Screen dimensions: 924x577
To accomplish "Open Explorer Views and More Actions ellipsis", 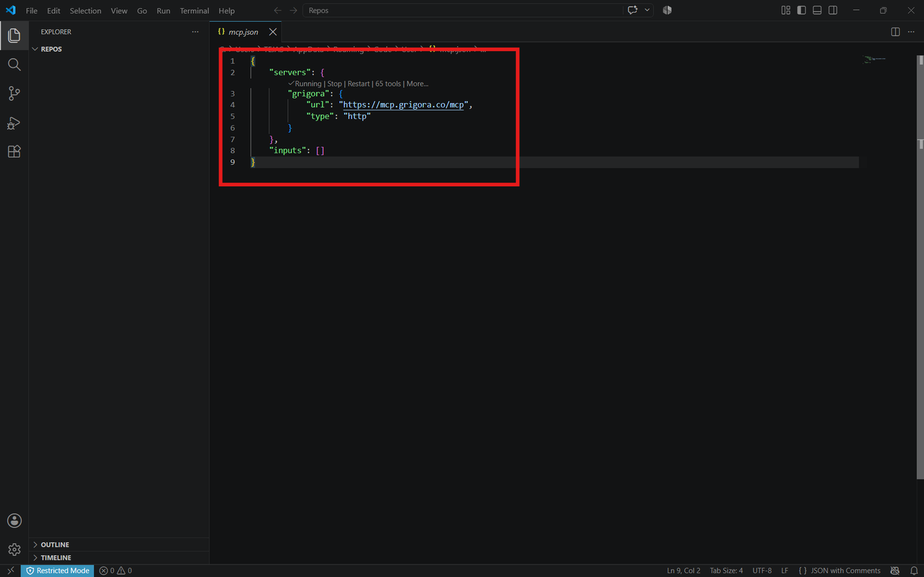I will click(x=195, y=32).
